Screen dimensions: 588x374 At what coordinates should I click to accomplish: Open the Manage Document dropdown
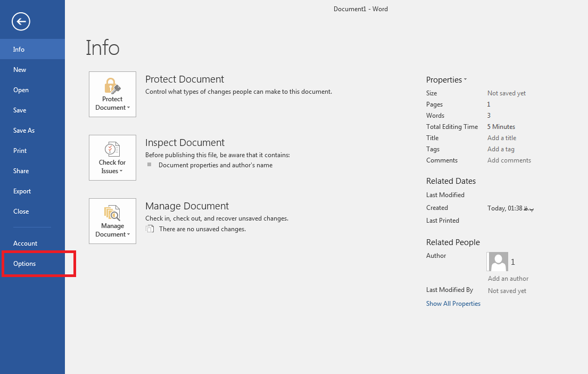112,221
